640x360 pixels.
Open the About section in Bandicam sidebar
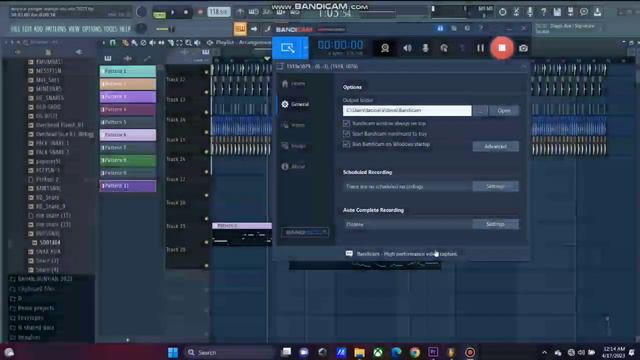(x=293, y=167)
